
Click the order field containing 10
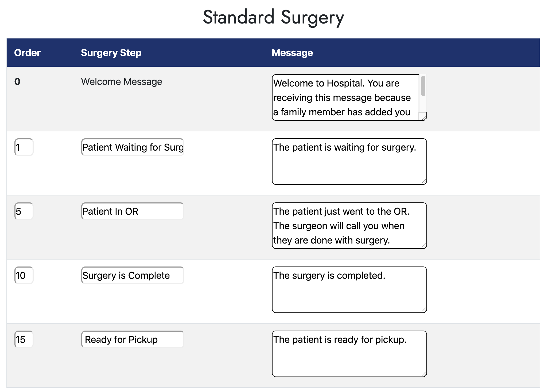click(x=24, y=275)
